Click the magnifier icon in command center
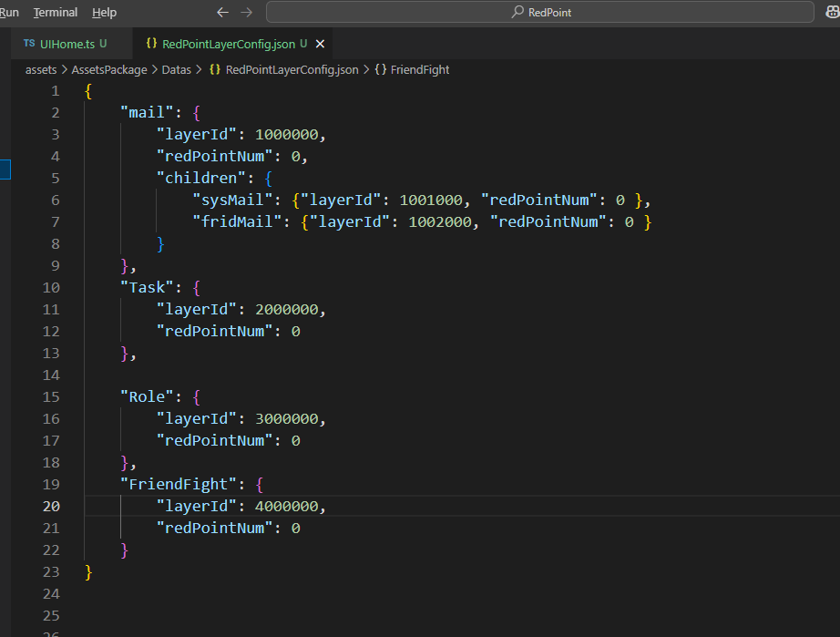 point(518,13)
